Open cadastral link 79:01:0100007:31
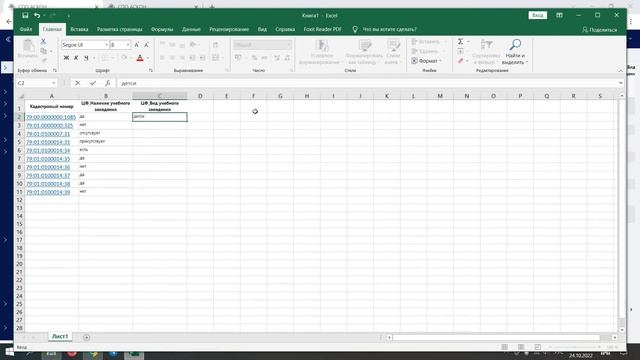Image resolution: width=640 pixels, height=360 pixels. 48,134
